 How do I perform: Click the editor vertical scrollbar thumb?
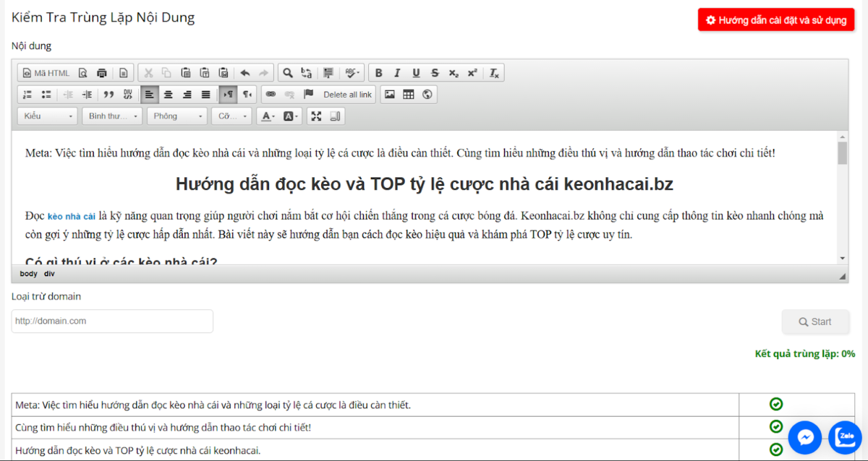pyautogui.click(x=842, y=153)
